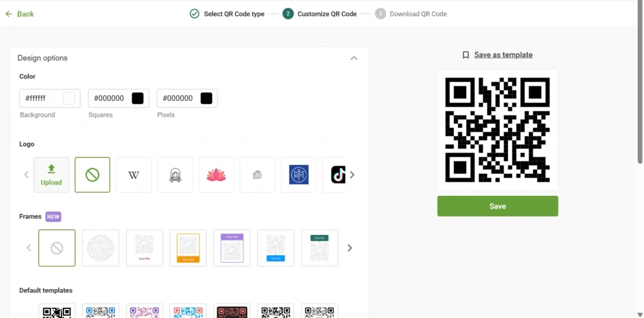Save the QR code with green button
Viewport: 644px width, 318px height.
pyautogui.click(x=497, y=206)
